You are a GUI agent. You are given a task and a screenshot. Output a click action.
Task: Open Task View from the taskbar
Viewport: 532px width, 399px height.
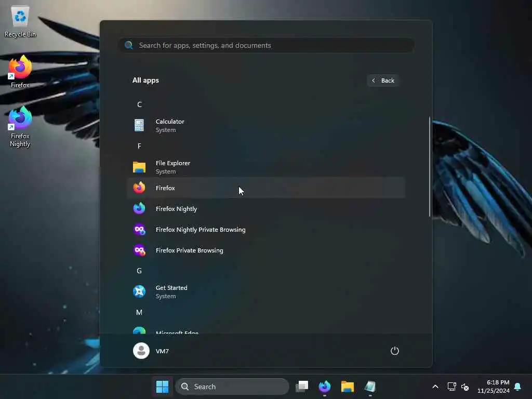click(302, 387)
